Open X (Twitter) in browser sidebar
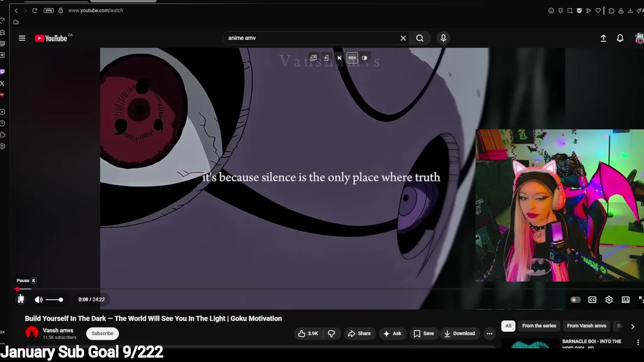Image resolution: width=644 pixels, height=362 pixels. [x=3, y=83]
